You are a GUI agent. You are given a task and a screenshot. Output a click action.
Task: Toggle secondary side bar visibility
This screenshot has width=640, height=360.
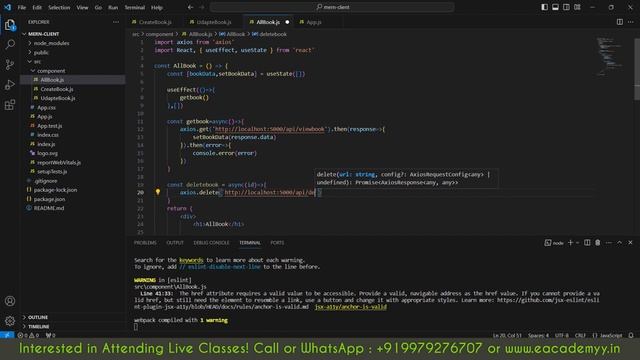(x=566, y=7)
